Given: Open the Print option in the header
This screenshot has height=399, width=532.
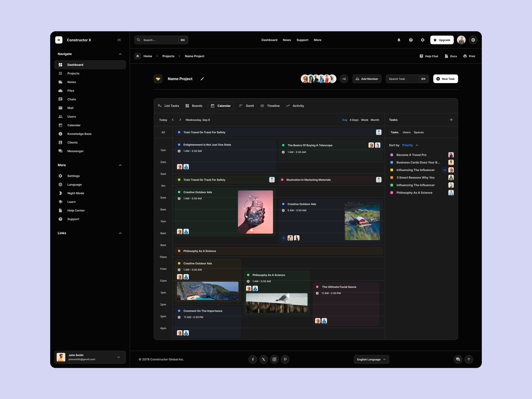Looking at the screenshot, I should [x=469, y=56].
